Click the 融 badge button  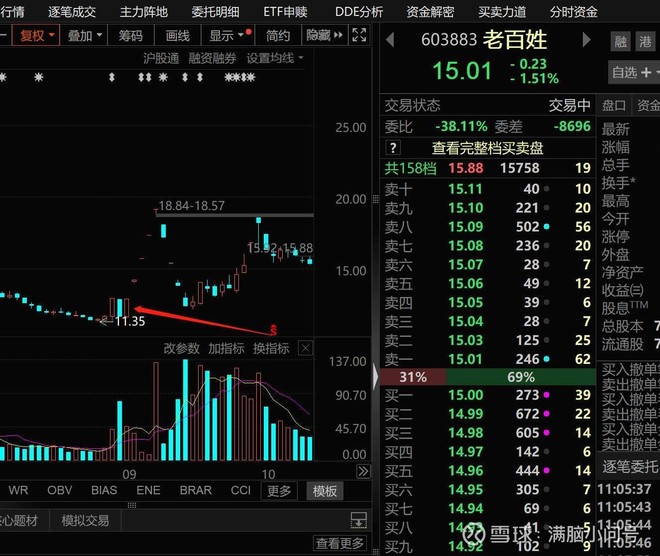pos(620,41)
